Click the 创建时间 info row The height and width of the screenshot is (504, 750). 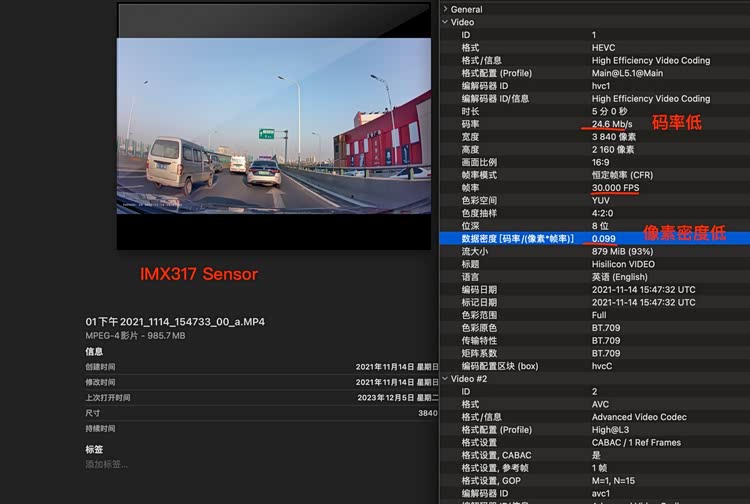260,367
